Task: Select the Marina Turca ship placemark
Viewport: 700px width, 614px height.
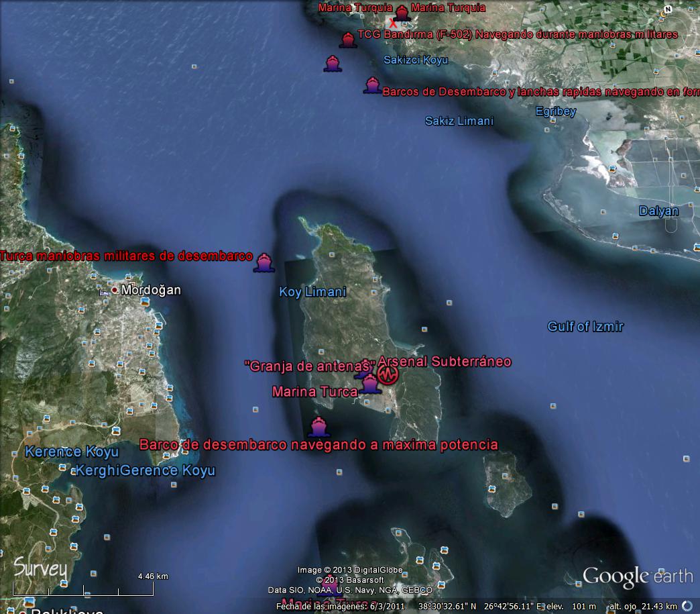Action: [x=369, y=385]
